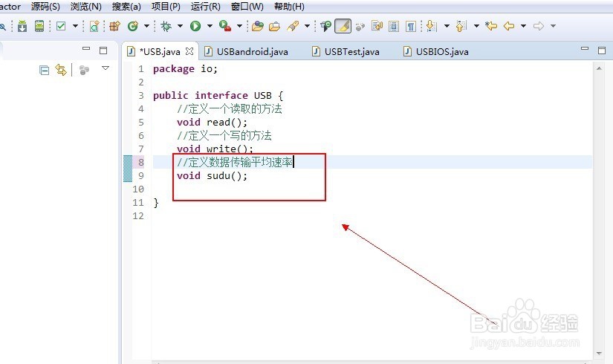Image resolution: width=613 pixels, height=364 pixels.
Task: Click the editor scrollbar down arrow
Action: tap(599, 354)
